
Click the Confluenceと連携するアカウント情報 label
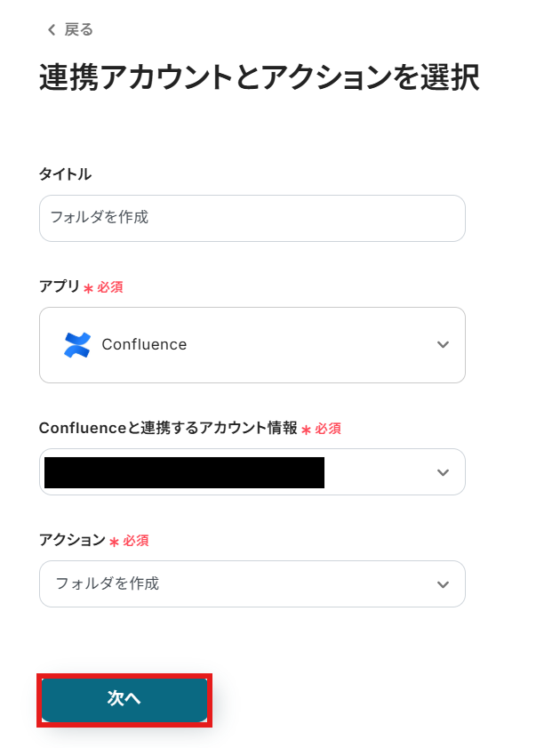pos(168,428)
